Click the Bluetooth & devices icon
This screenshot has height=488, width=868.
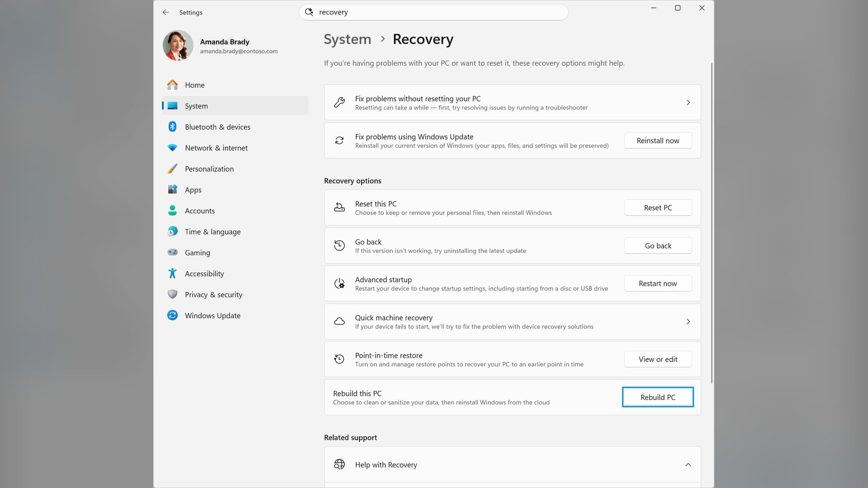[x=172, y=127]
